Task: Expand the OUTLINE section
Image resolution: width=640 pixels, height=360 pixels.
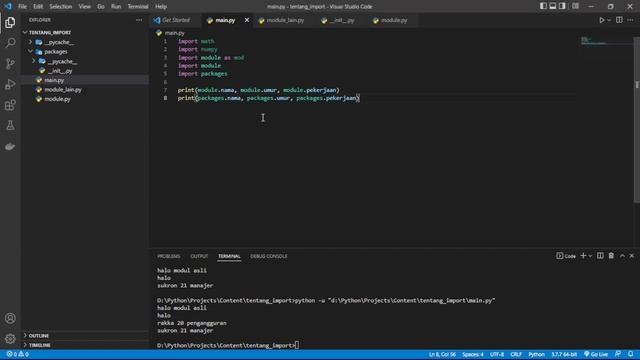Action: (39, 336)
